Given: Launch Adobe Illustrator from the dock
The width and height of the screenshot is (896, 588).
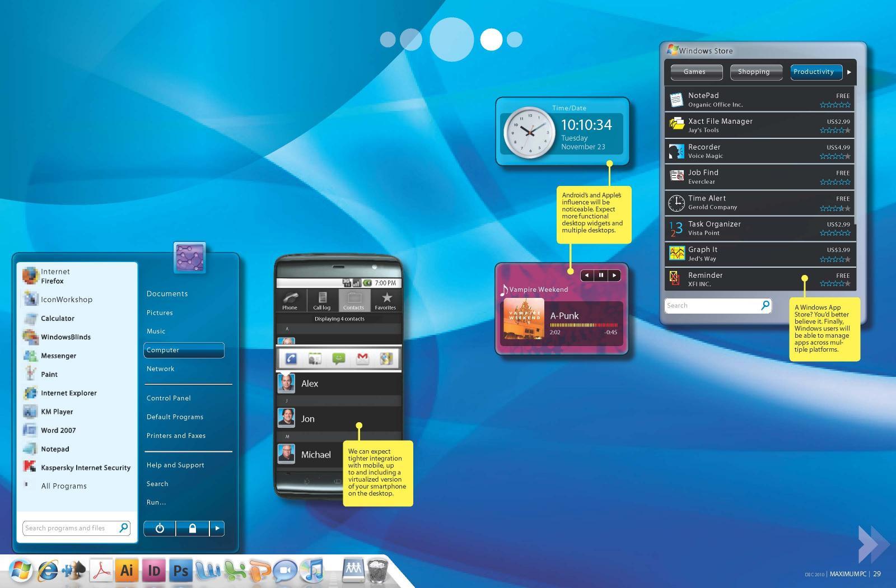Looking at the screenshot, I should click(127, 570).
